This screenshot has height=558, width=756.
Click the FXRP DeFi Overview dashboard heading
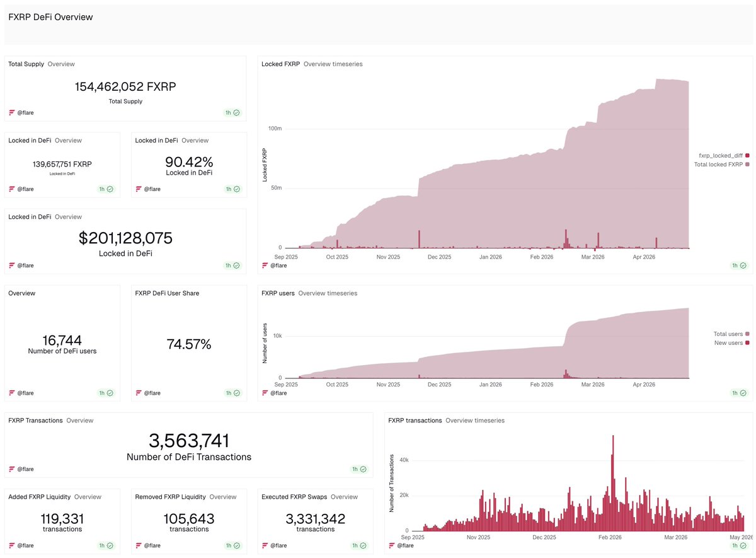[x=50, y=18]
